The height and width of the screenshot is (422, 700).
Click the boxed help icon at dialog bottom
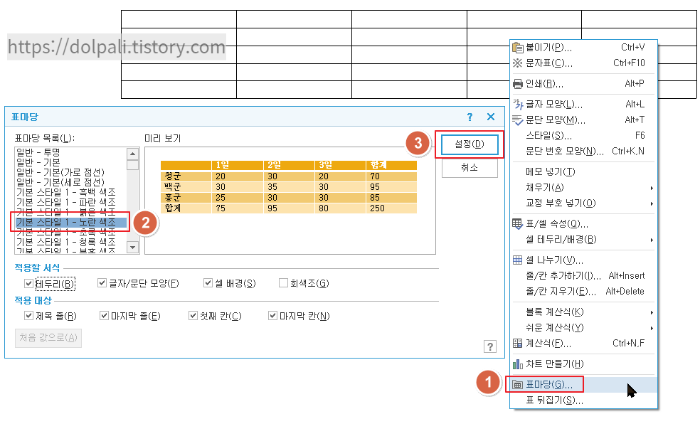click(490, 347)
